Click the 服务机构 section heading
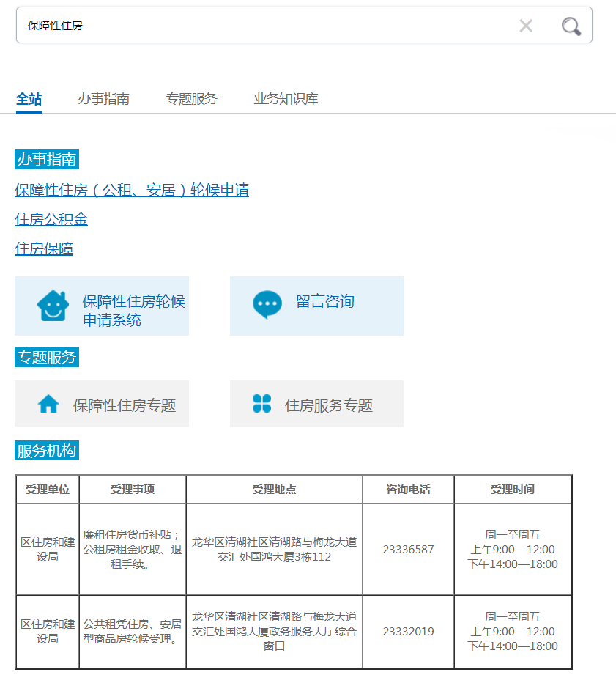Image resolution: width=616 pixels, height=675 pixels. click(46, 451)
